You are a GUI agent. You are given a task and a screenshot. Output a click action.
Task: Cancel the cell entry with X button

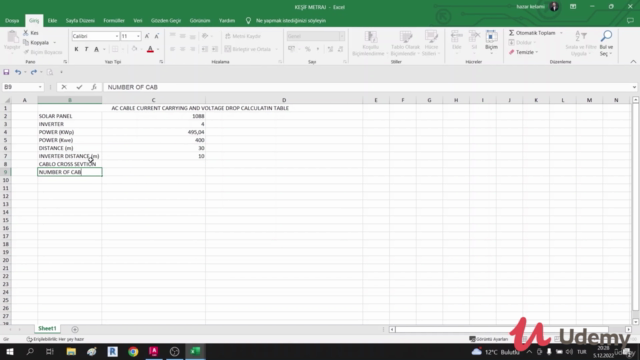click(x=64, y=87)
